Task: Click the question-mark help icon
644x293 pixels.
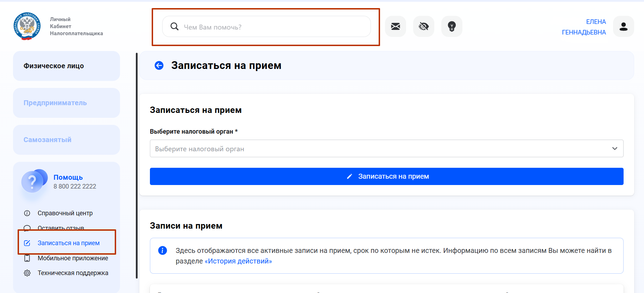Action: coord(34,181)
